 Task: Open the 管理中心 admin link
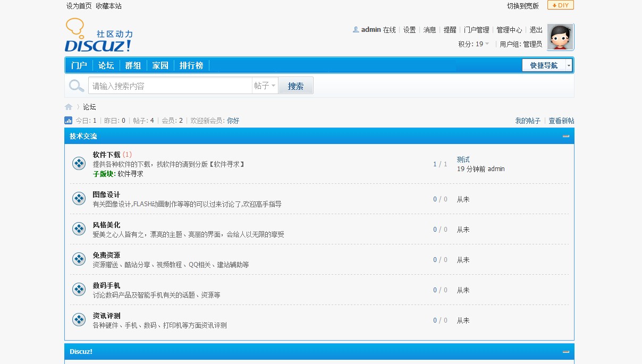(509, 30)
